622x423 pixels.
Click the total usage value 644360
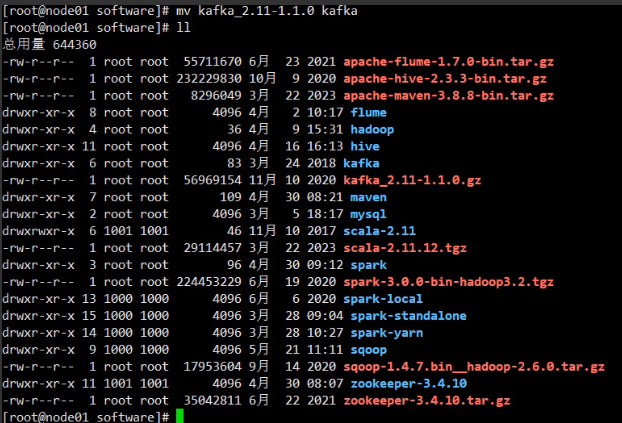75,45
